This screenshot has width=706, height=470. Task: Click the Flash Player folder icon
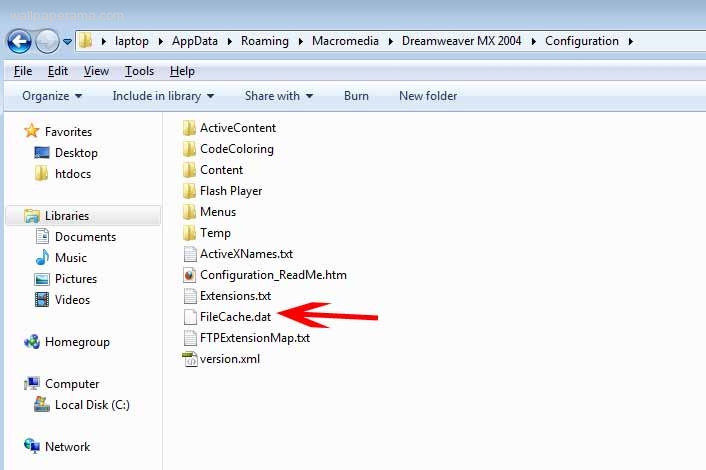(x=190, y=191)
